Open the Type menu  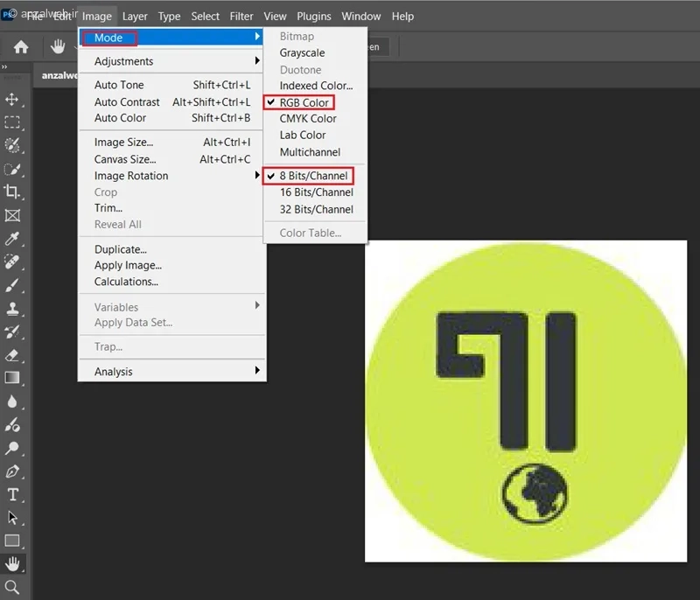tap(169, 17)
